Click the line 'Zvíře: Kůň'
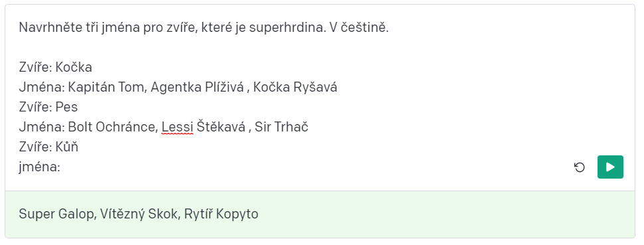644x245 pixels. tap(48, 147)
